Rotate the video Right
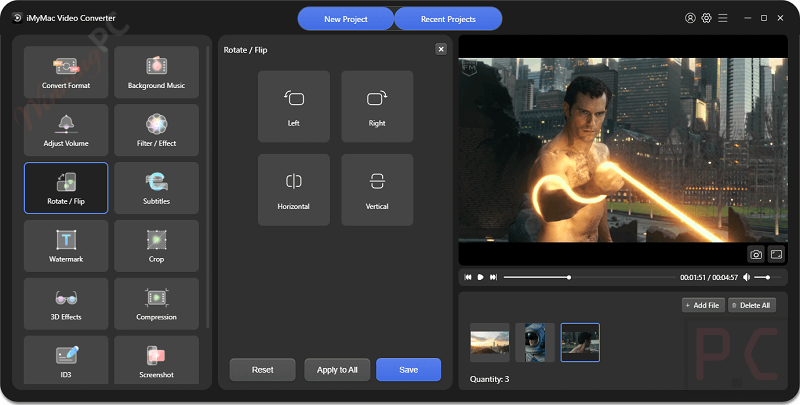The width and height of the screenshot is (800, 405). pos(377,106)
